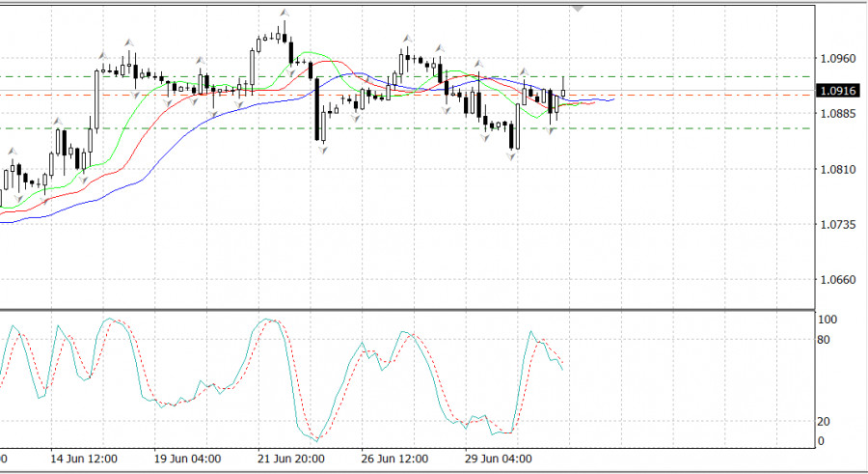Image resolution: width=868 pixels, height=474 pixels.
Task: Click the 14 Jun 12:00 time label
Action: click(x=85, y=459)
